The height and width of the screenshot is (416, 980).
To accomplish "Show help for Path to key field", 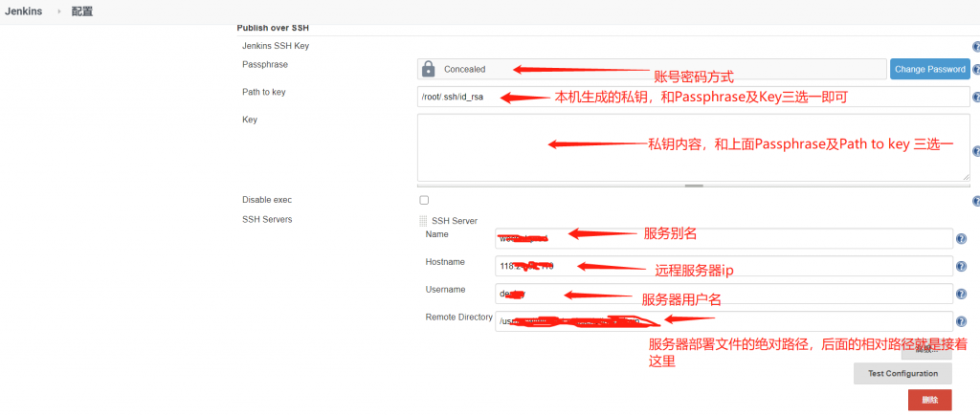I will (x=976, y=98).
